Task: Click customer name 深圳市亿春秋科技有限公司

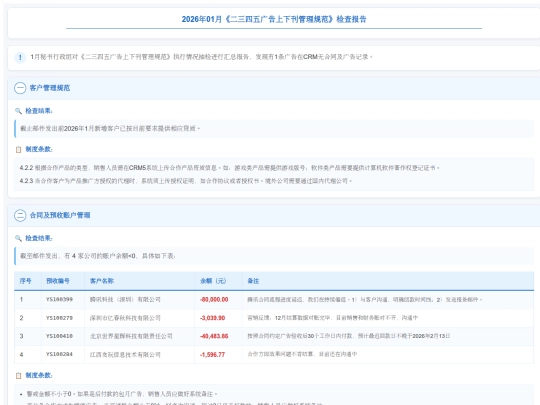Action: point(125,318)
